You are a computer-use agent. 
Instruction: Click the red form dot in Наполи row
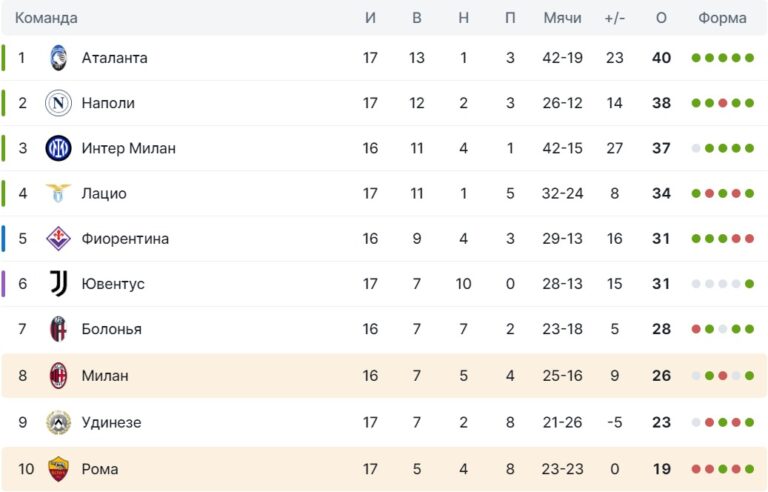pos(723,103)
